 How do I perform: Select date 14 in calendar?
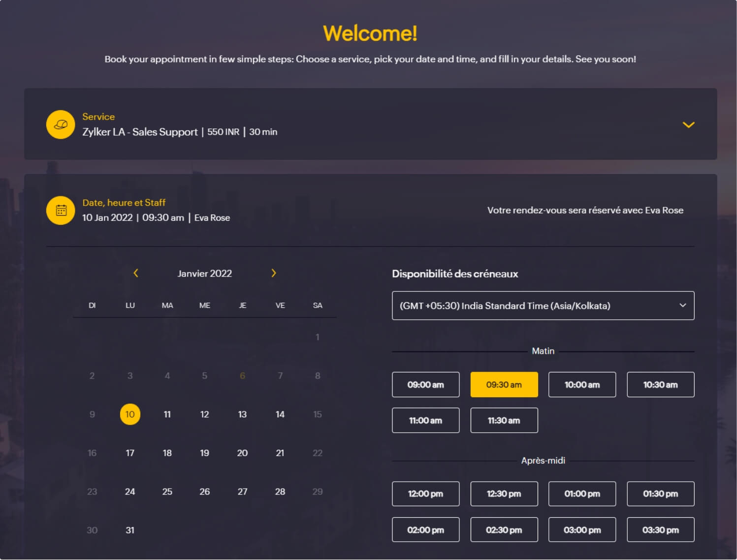pyautogui.click(x=280, y=414)
